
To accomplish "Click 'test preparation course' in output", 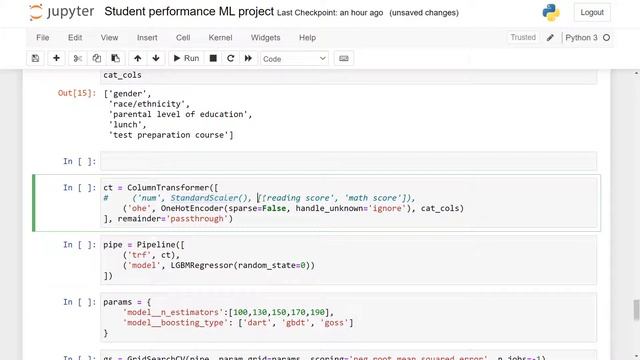I will (168, 135).
